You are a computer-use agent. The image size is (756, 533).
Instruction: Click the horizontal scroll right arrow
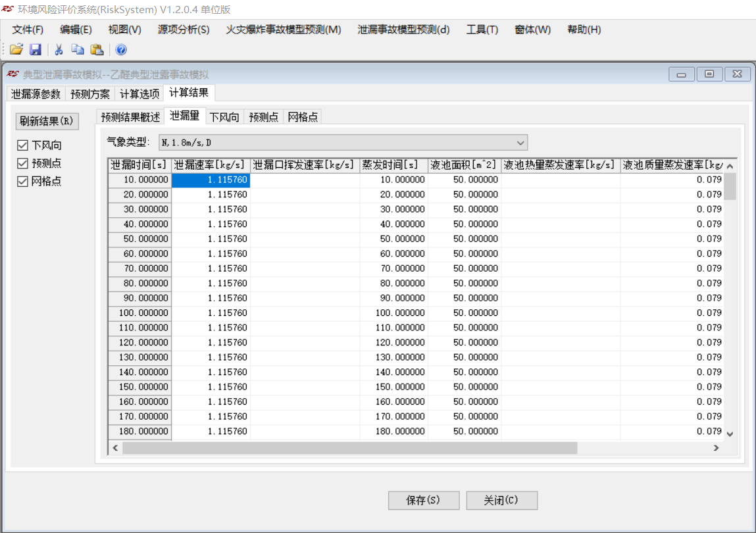coord(716,447)
